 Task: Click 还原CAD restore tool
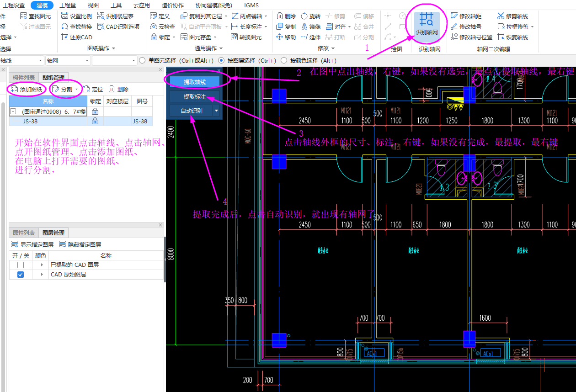(x=77, y=37)
